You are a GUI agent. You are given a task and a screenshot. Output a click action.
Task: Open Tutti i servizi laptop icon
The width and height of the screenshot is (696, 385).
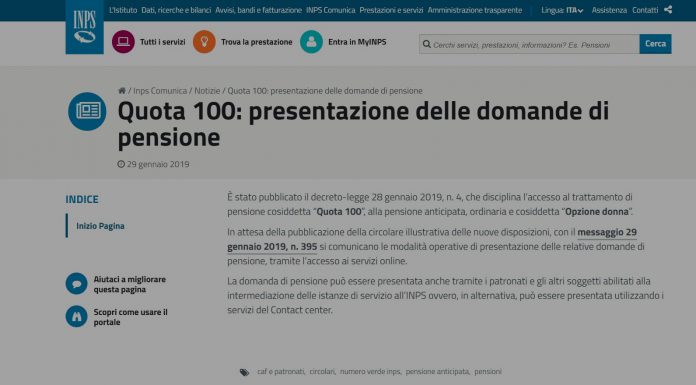click(x=123, y=42)
